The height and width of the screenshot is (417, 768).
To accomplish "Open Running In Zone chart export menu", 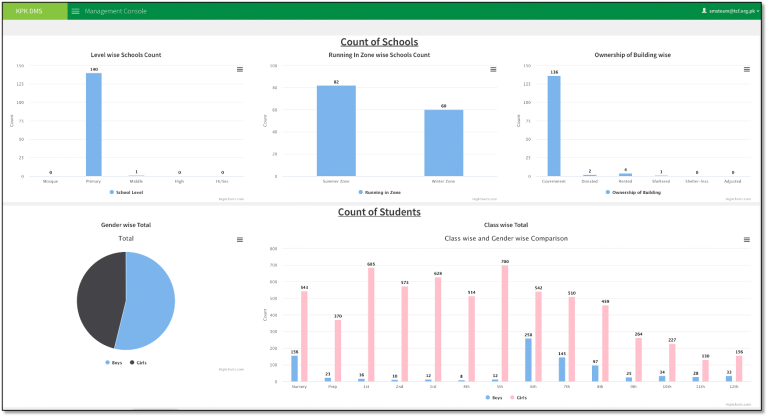I will tap(493, 69).
